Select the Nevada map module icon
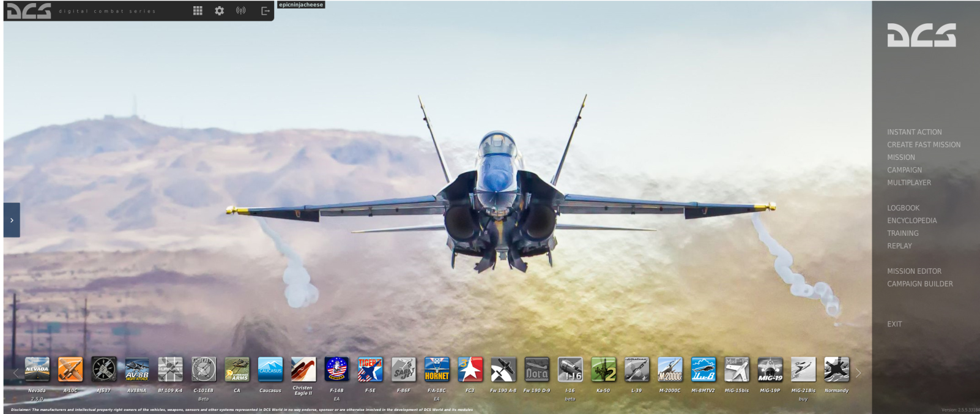 (x=37, y=369)
